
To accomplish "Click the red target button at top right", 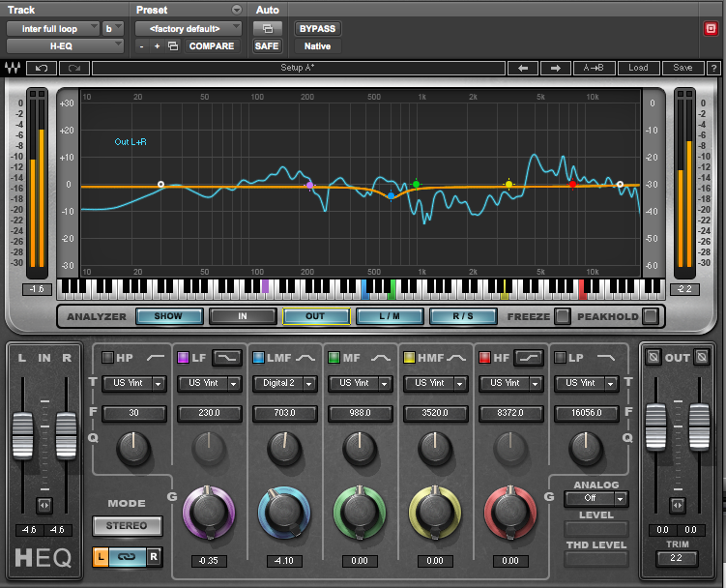I will click(x=711, y=29).
